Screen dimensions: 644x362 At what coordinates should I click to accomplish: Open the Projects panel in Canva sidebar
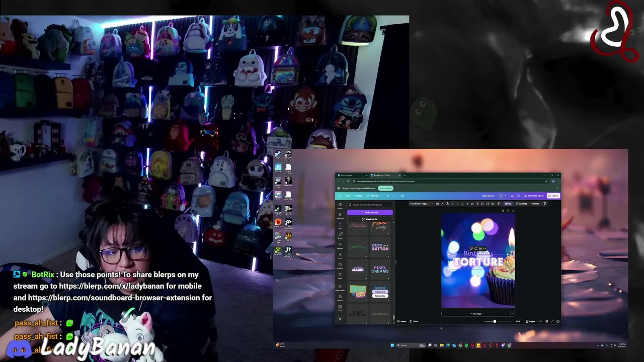(x=340, y=265)
